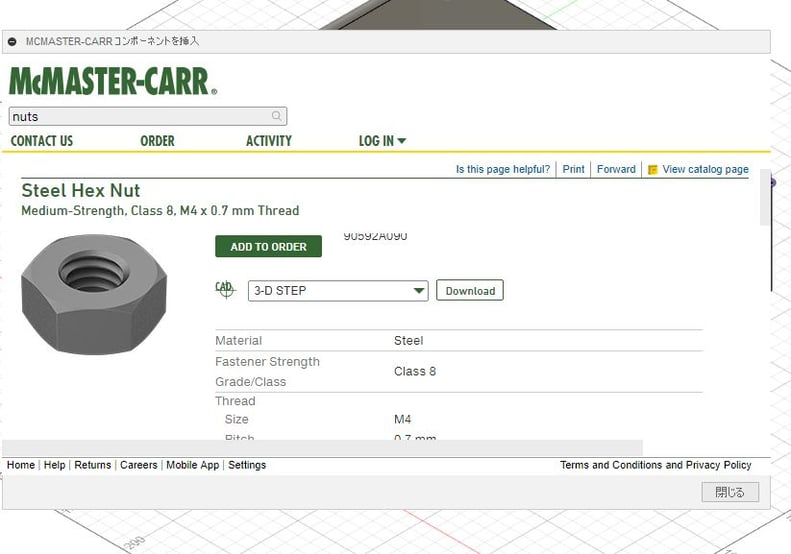Click the CAD crosshair icon
Screen dimensions: 791x554
pos(225,290)
